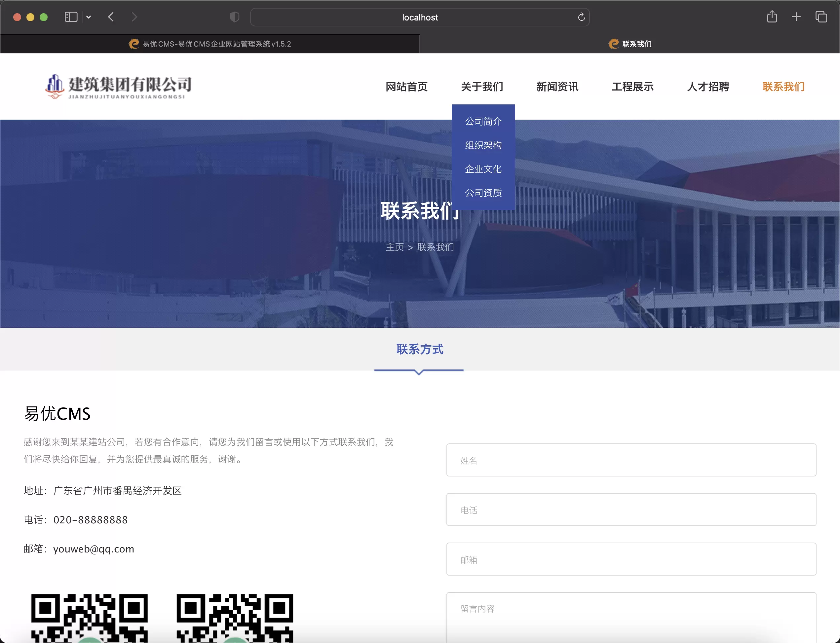The width and height of the screenshot is (840, 643).
Task: Click the 联系我们 breadcrumb link
Action: pyautogui.click(x=436, y=247)
